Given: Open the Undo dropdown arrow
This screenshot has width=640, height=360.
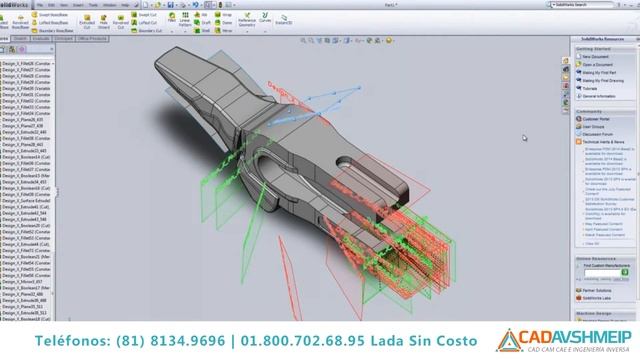Looking at the screenshot, I should [x=201, y=5].
